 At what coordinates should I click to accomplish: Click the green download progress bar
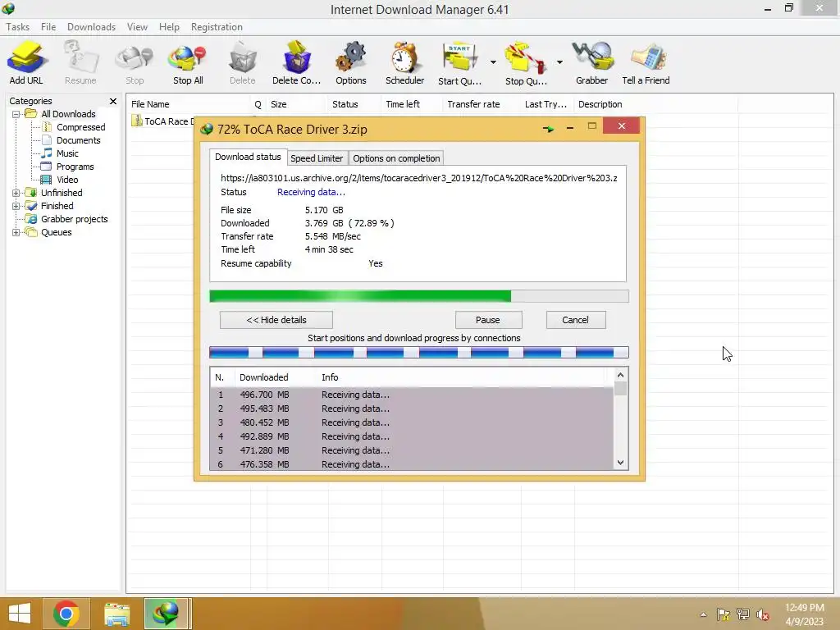(x=419, y=296)
